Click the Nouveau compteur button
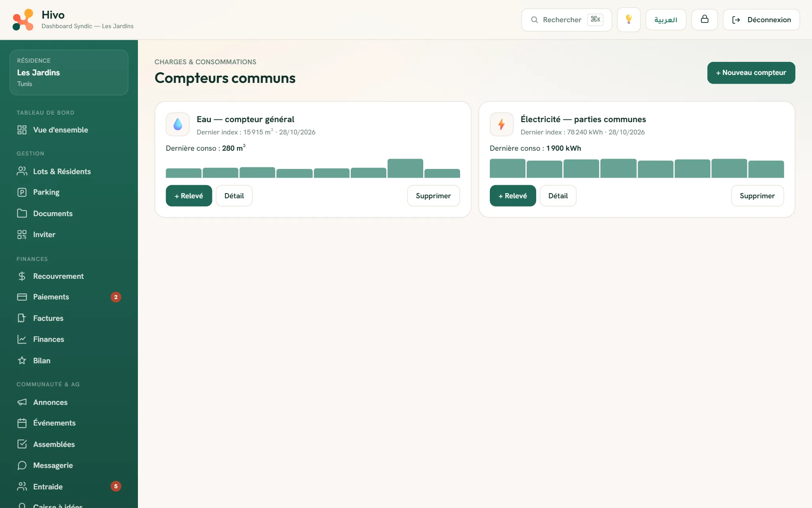The width and height of the screenshot is (812, 508). (751, 73)
